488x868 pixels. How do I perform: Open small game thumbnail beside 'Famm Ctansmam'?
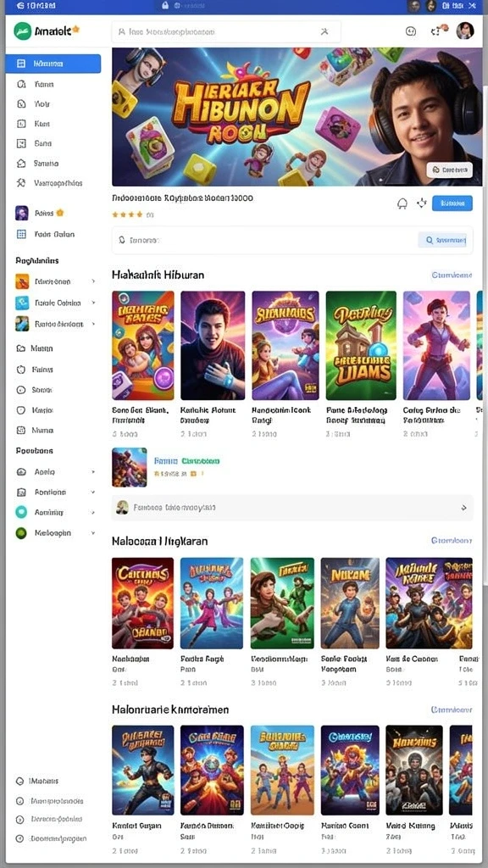click(x=130, y=467)
